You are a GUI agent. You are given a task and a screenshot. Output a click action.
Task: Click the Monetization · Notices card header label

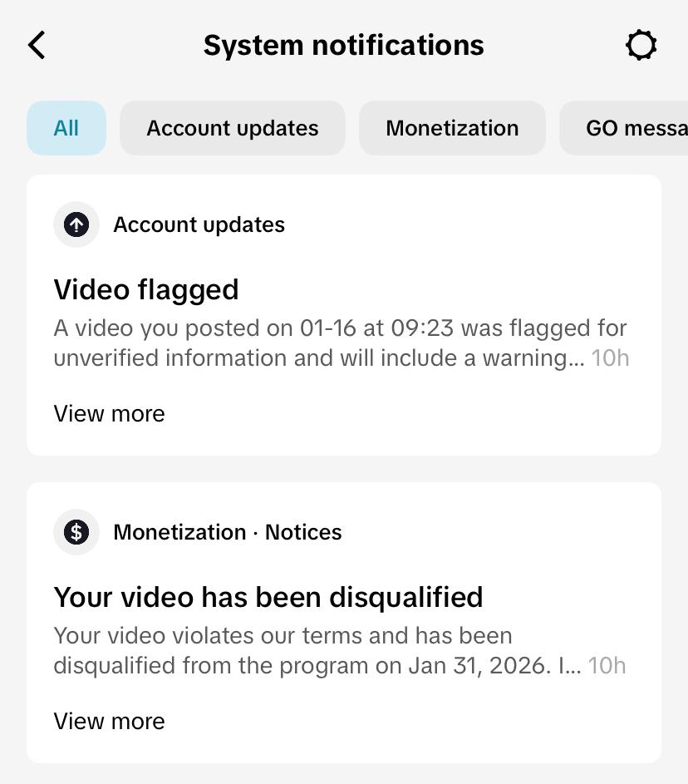click(x=228, y=532)
